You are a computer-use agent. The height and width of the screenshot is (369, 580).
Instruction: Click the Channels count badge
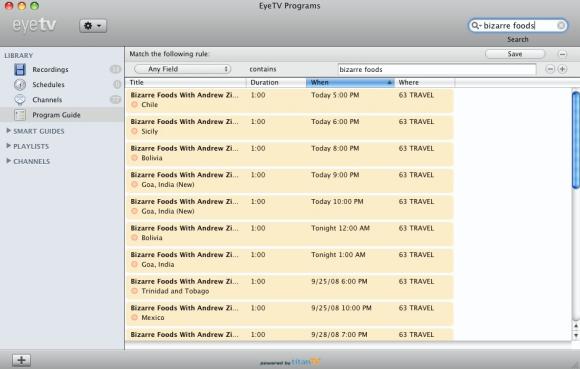[x=115, y=99]
